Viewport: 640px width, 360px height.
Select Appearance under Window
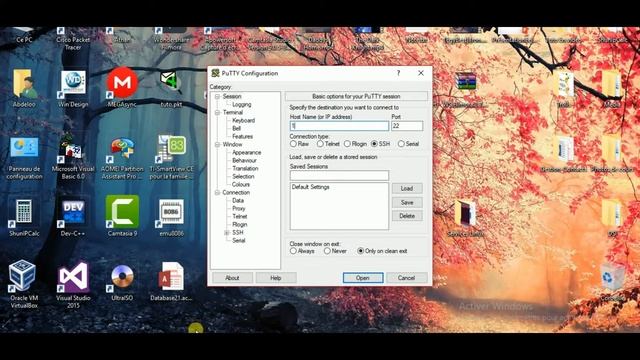point(247,153)
